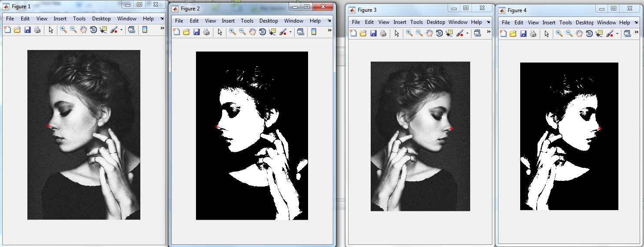644x247 pixels.
Task: Select Data Cursor tool in Figure 2
Action: [272, 32]
